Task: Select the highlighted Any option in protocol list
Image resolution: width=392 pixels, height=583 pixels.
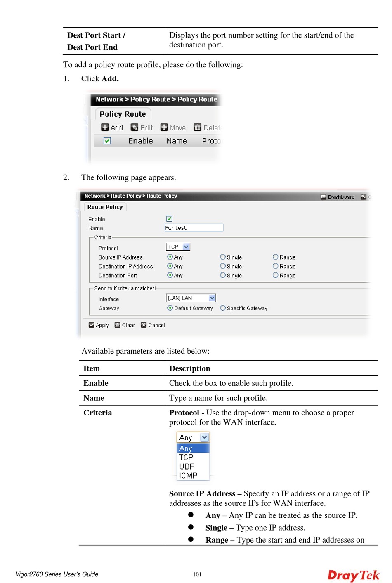Action: tap(193, 448)
